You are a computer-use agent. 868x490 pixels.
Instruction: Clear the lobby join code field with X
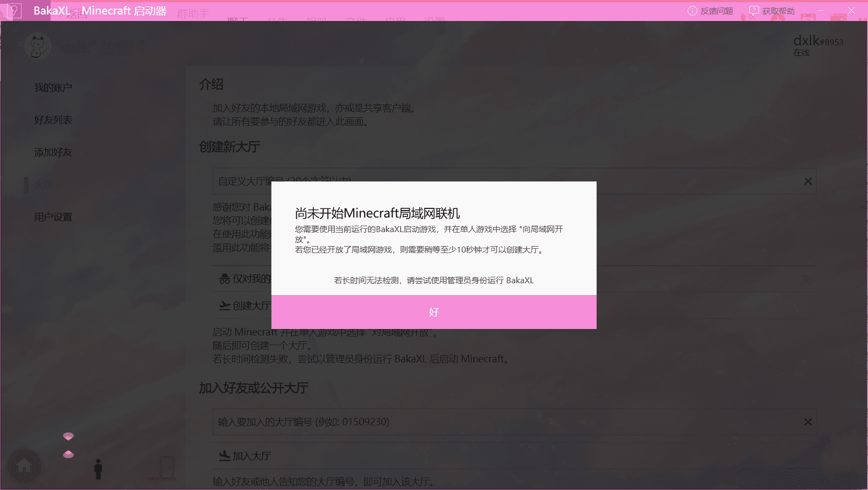click(x=807, y=422)
